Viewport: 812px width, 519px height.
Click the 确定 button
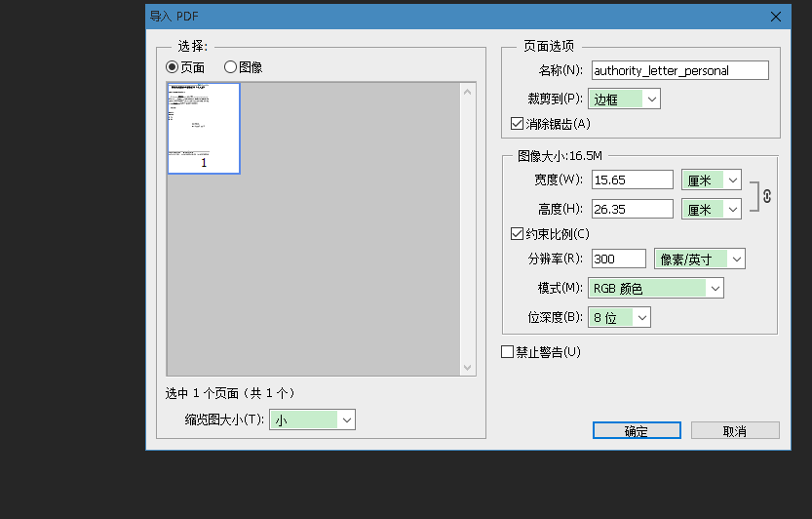click(637, 430)
